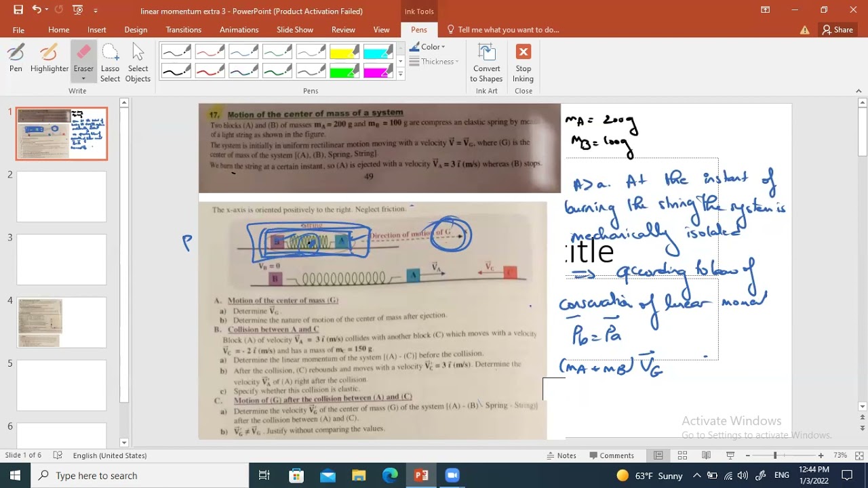Open PowerPoint from the taskbar
Image resolution: width=868 pixels, height=488 pixels.
(421, 476)
